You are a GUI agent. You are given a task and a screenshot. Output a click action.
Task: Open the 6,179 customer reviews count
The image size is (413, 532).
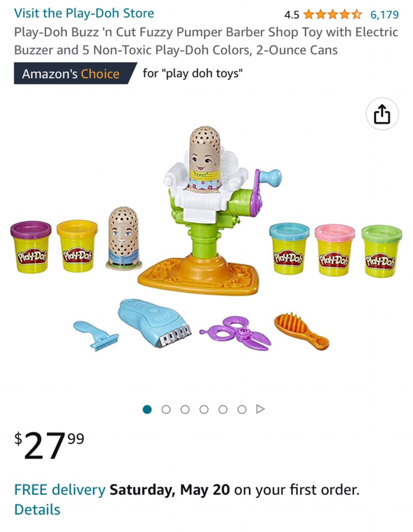coord(385,15)
